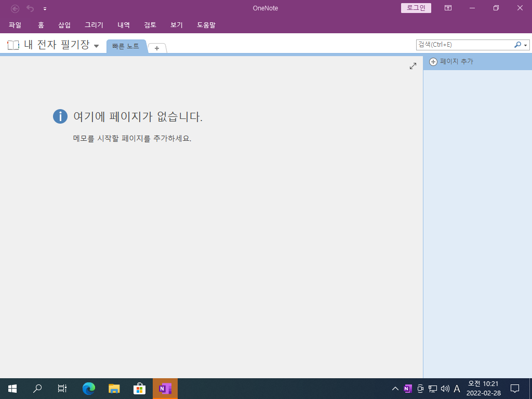Close the OneNote window
This screenshot has height=399, width=532.
(x=520, y=8)
